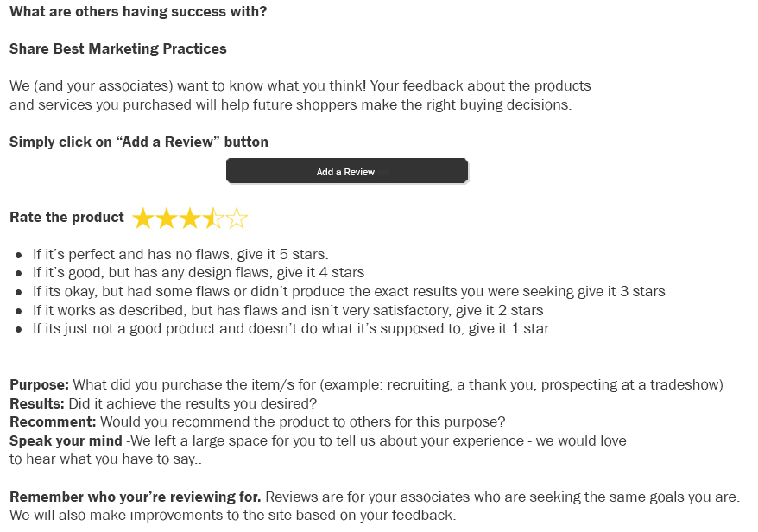Click the "What are others having success with?" heading

click(x=138, y=11)
